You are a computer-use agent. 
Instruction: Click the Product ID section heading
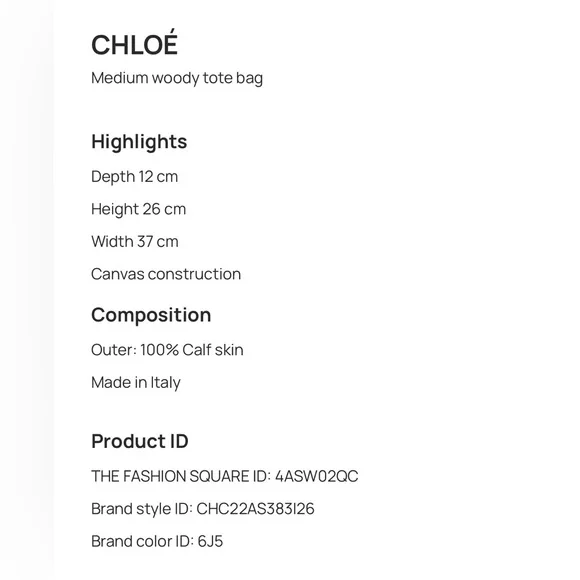139,441
